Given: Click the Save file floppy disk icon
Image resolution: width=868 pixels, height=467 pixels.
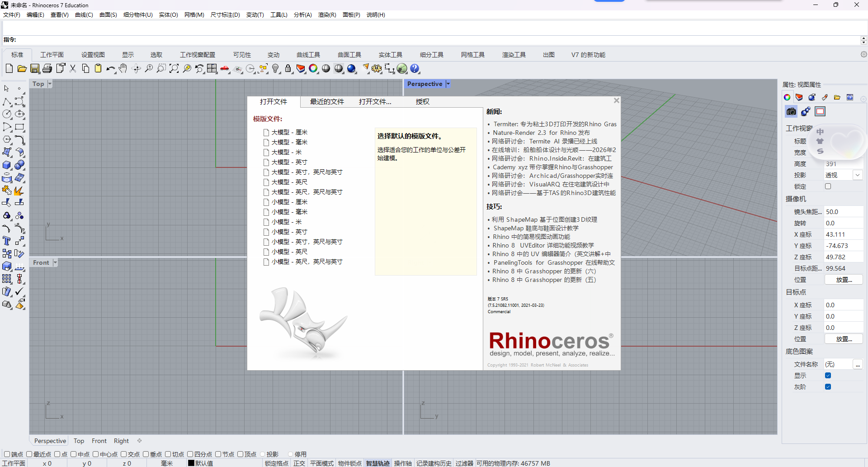Looking at the screenshot, I should click(34, 69).
